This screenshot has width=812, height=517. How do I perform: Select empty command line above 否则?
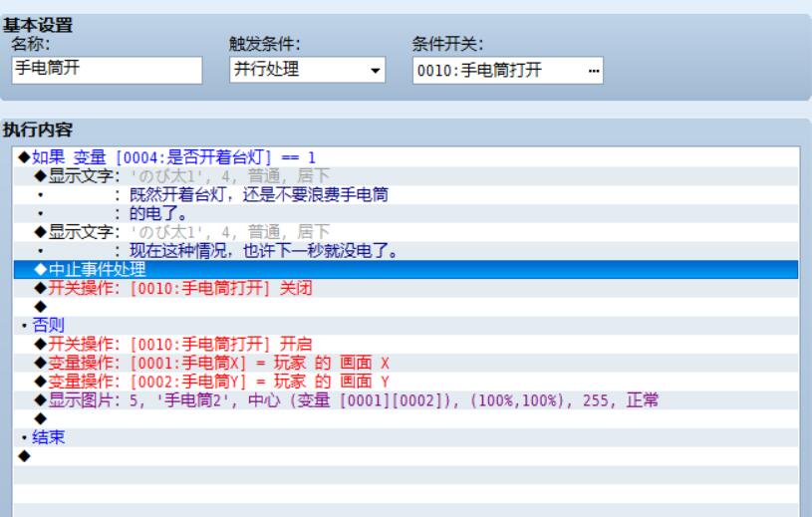pyautogui.click(x=406, y=307)
